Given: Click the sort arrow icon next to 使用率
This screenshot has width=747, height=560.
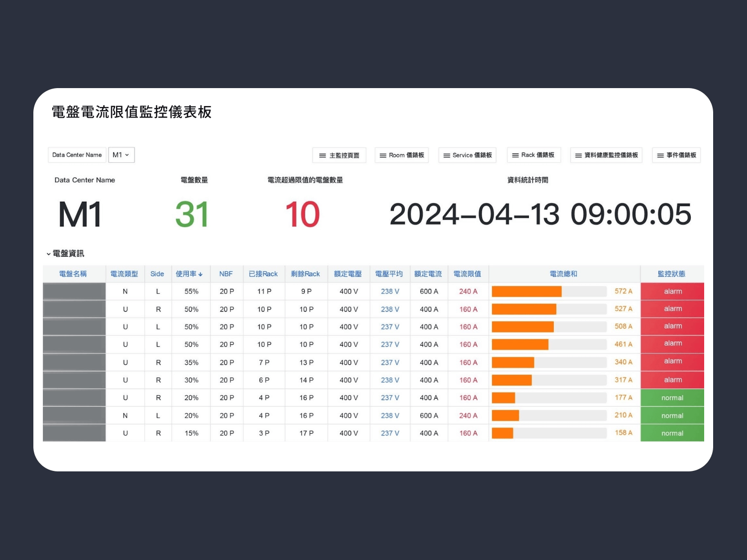Looking at the screenshot, I should click(x=201, y=274).
